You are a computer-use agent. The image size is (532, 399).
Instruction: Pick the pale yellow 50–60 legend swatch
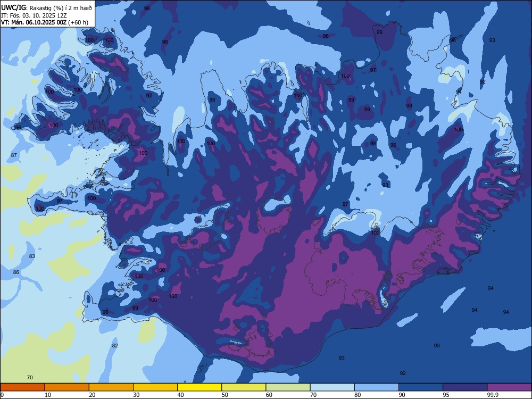pos(244,387)
